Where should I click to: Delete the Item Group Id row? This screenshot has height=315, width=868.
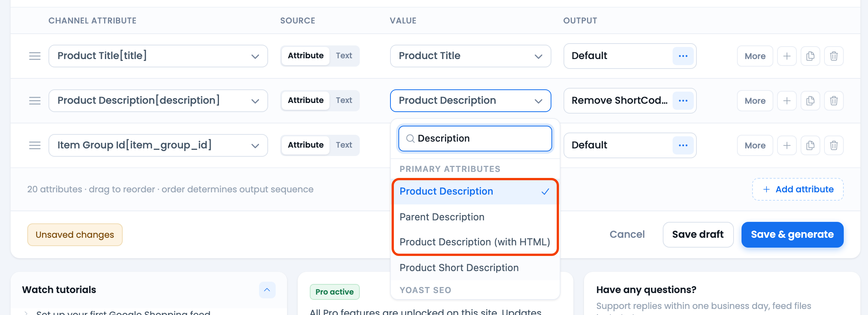click(x=834, y=145)
